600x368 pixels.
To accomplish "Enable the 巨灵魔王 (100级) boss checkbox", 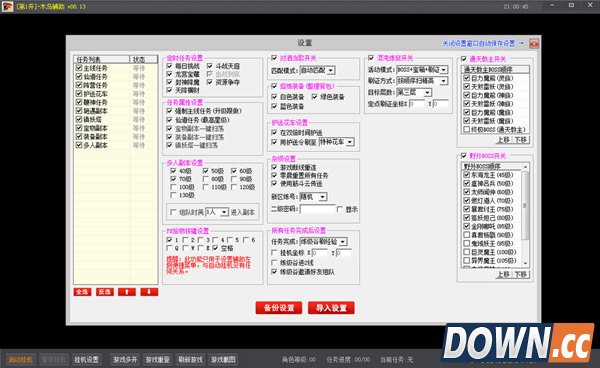I will click(x=466, y=252).
